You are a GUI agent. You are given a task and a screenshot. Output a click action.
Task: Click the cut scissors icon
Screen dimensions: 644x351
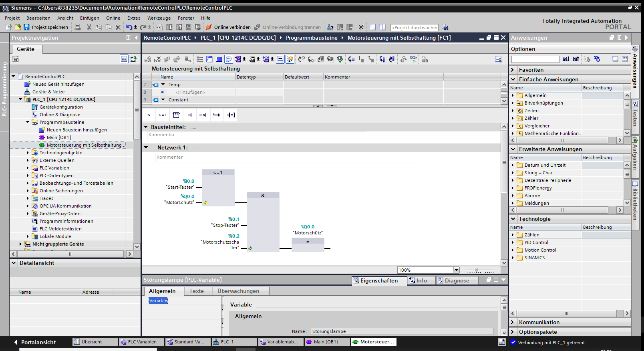point(89,27)
